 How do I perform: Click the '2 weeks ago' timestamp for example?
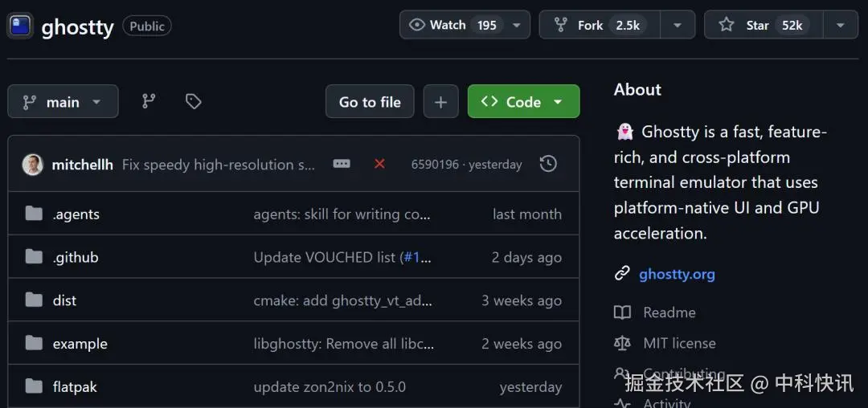[x=522, y=344]
